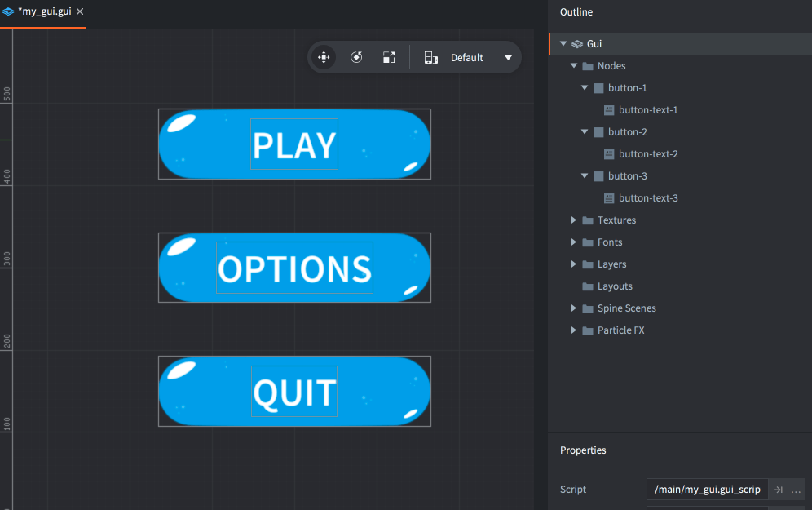The height and width of the screenshot is (510, 812).
Task: Select the Move tool in the toolbar
Action: (x=324, y=58)
